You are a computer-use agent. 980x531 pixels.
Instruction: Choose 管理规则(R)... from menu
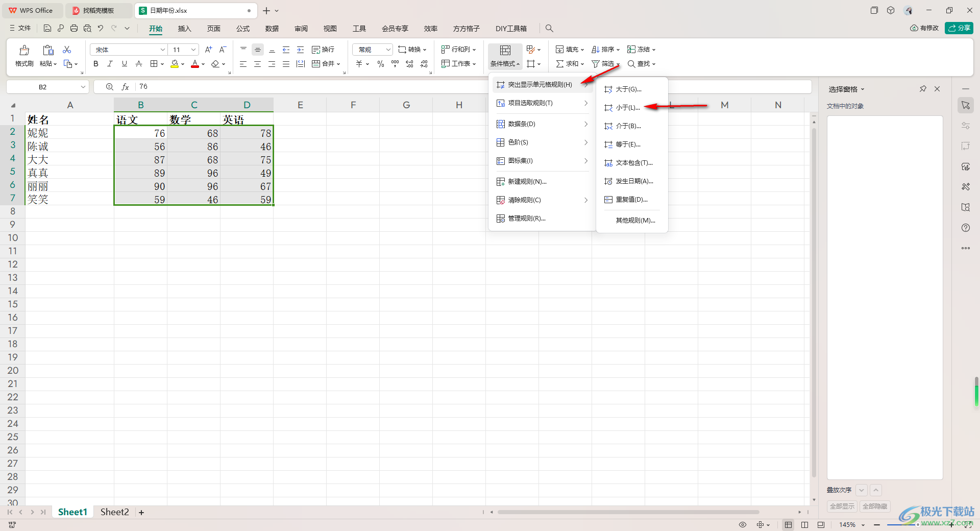click(x=542, y=219)
